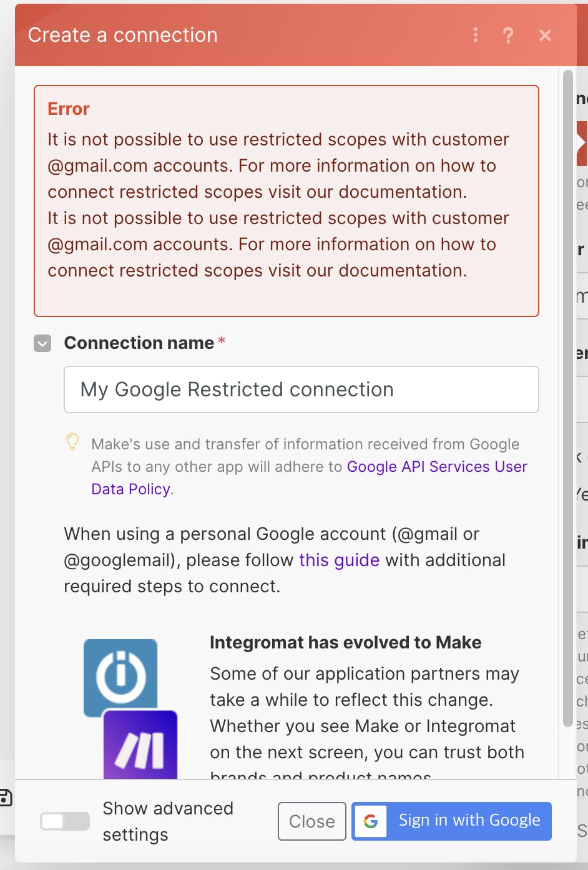The height and width of the screenshot is (870, 588).
Task: Click the Google G logo icon
Action: pos(371,821)
